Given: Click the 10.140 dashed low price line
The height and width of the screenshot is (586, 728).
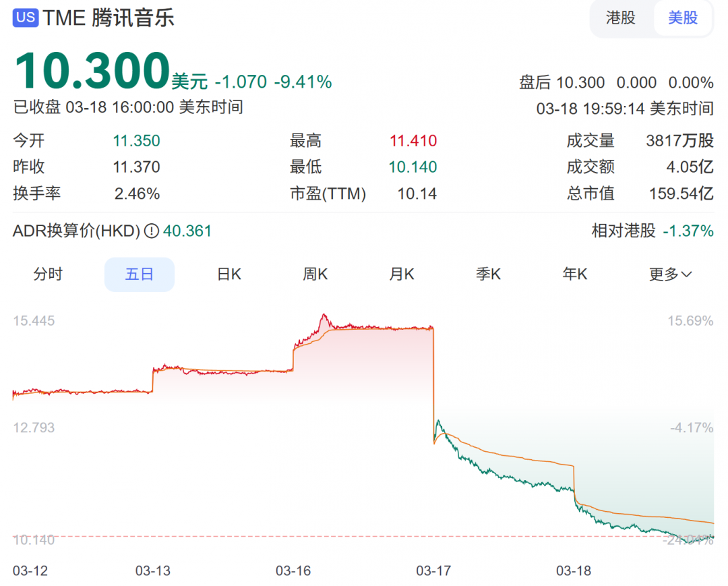Looking at the screenshot, I should click(x=363, y=536).
